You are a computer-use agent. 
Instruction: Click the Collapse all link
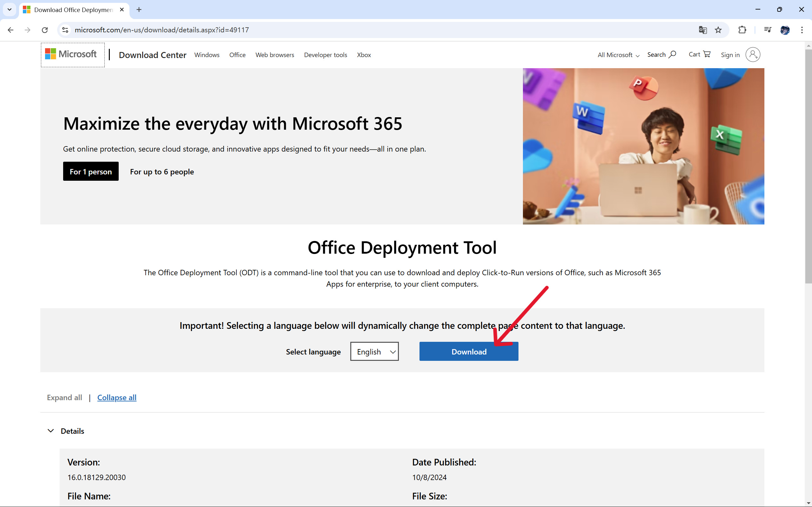tap(117, 397)
